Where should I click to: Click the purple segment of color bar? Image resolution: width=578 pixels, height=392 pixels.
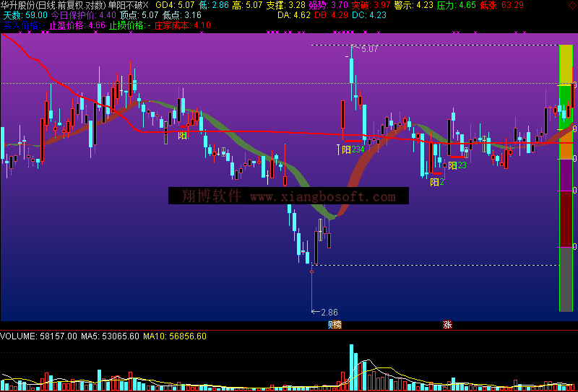[x=566, y=175]
